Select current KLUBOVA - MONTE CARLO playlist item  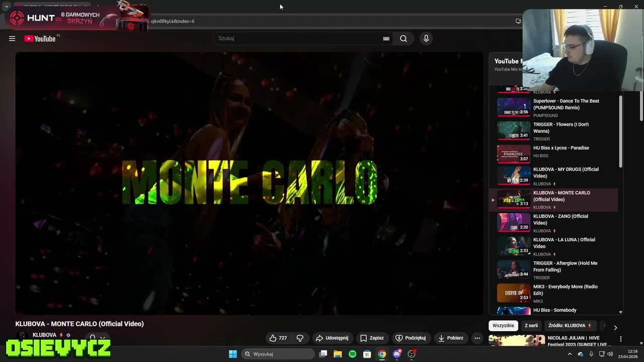pos(553,200)
